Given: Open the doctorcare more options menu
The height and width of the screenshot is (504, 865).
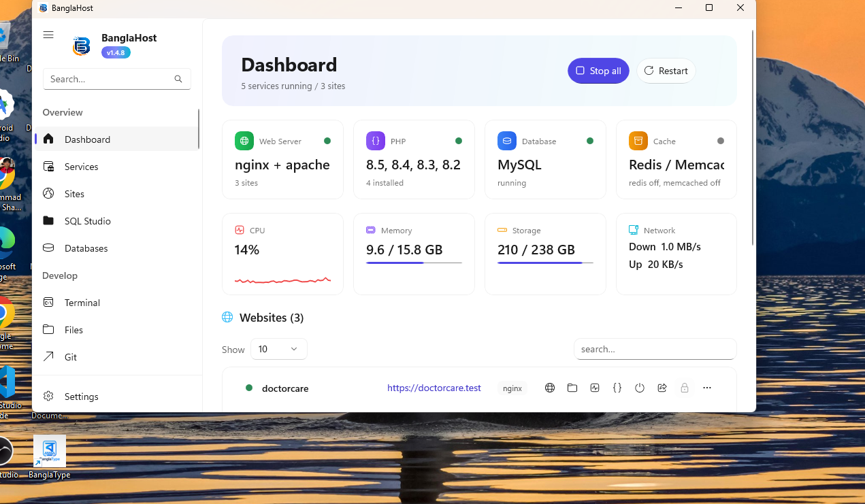Looking at the screenshot, I should [707, 388].
